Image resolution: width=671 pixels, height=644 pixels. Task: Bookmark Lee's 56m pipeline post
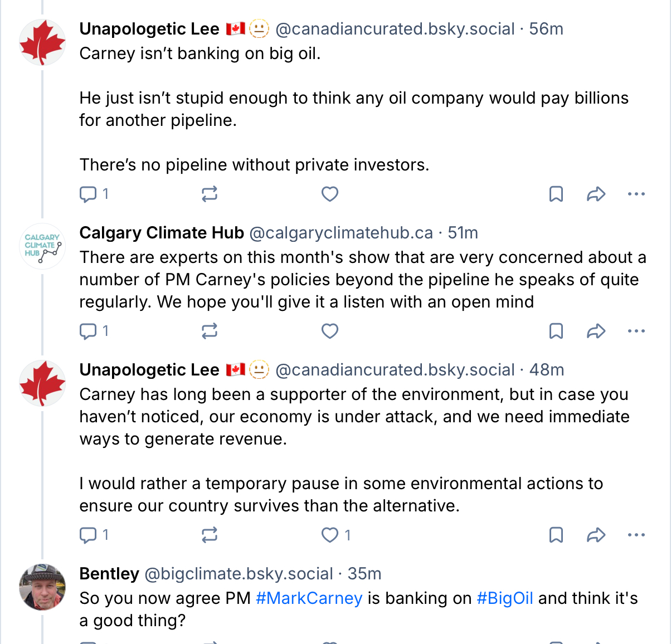pyautogui.click(x=556, y=194)
